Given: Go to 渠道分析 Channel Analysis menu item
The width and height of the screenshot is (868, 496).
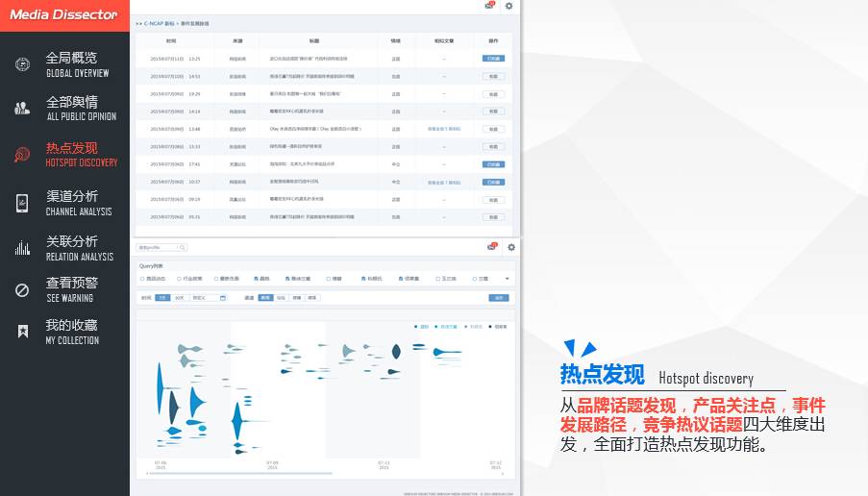Looking at the screenshot, I should [79, 203].
